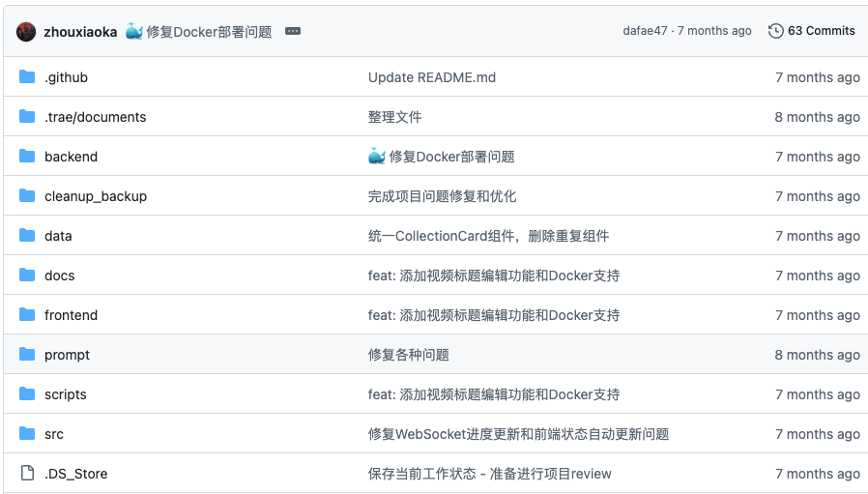Click the prompt folder icon
The image size is (868, 494).
27,354
